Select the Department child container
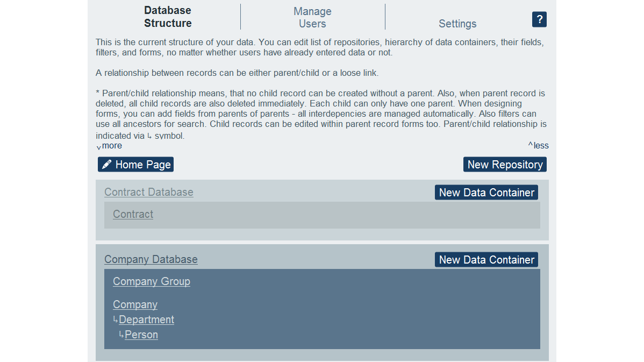The image size is (644, 362). (146, 319)
